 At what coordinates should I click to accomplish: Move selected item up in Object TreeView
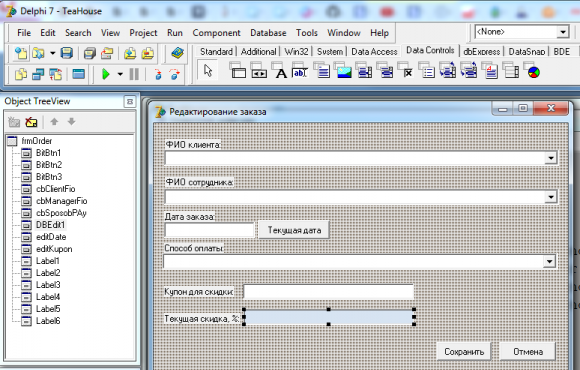click(x=54, y=122)
